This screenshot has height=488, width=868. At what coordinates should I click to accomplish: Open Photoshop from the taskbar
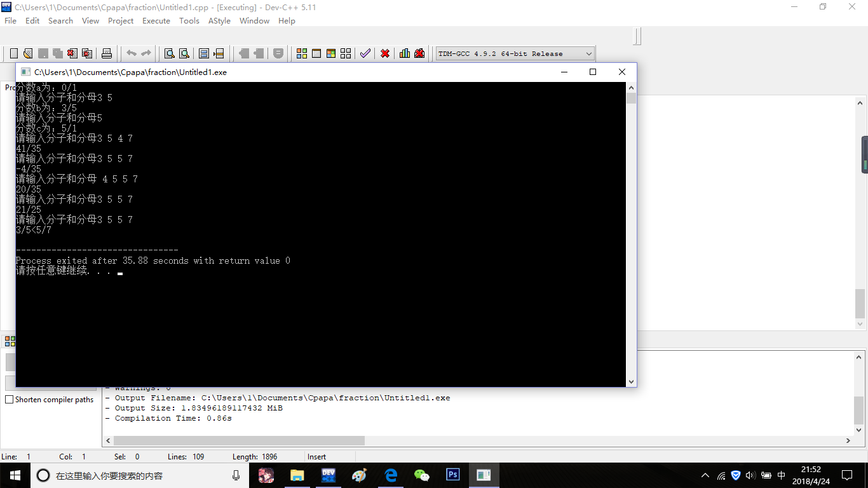453,475
